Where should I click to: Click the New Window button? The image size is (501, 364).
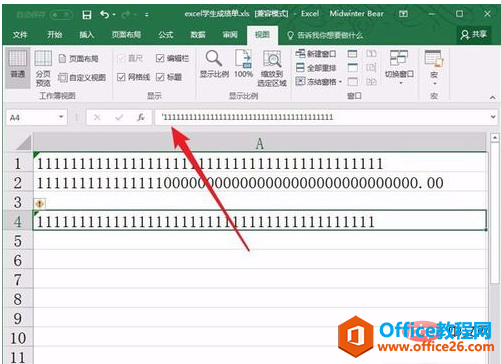pos(316,54)
